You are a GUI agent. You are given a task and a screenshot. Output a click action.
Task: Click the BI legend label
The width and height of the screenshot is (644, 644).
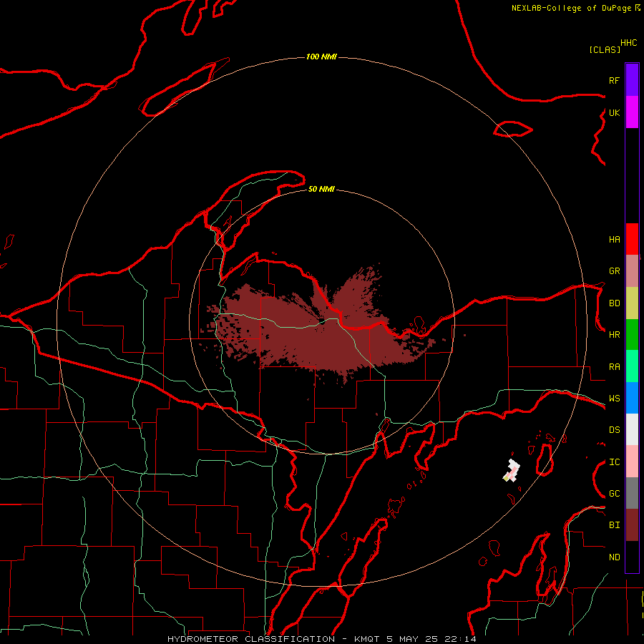614,525
